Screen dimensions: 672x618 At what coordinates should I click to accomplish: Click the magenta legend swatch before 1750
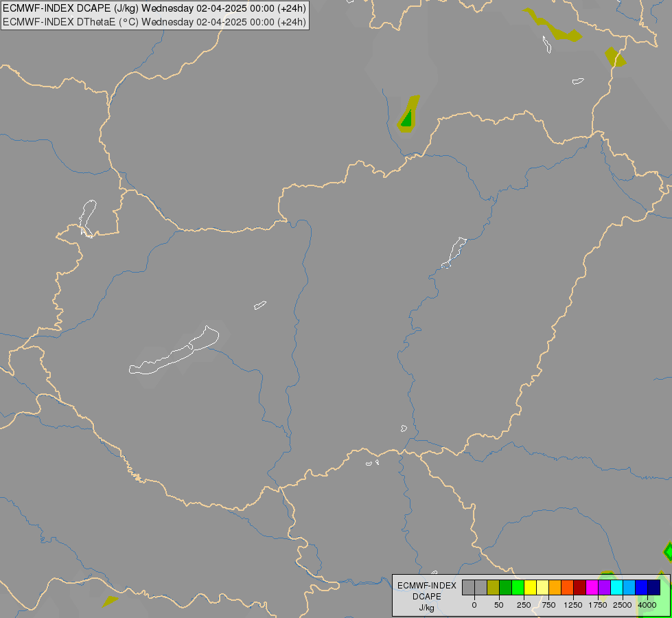point(592,587)
